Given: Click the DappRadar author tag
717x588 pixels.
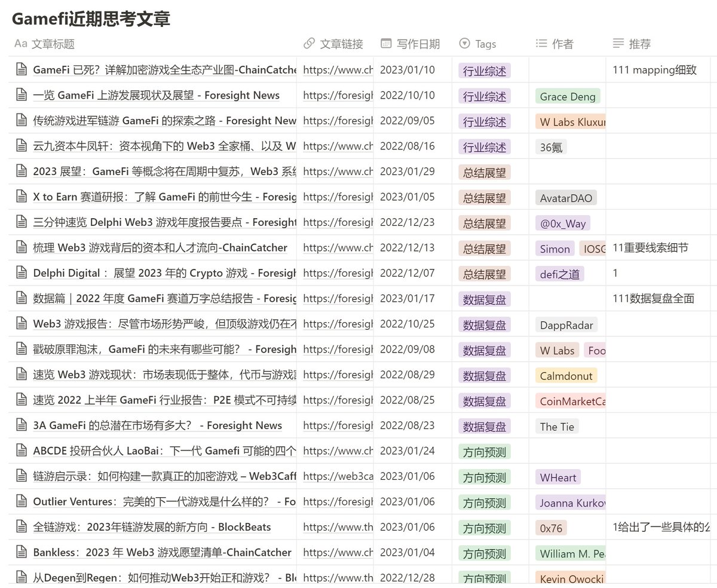Looking at the screenshot, I should 566,324.
